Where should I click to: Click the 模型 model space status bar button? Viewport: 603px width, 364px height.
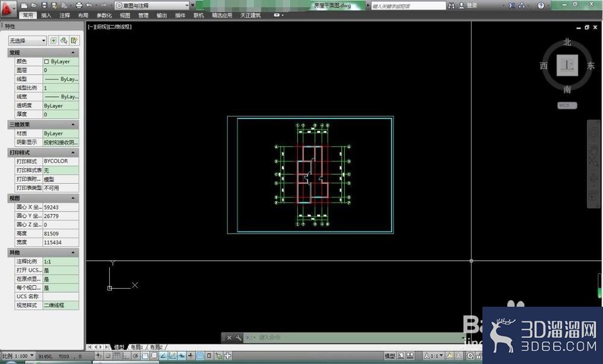(390, 356)
